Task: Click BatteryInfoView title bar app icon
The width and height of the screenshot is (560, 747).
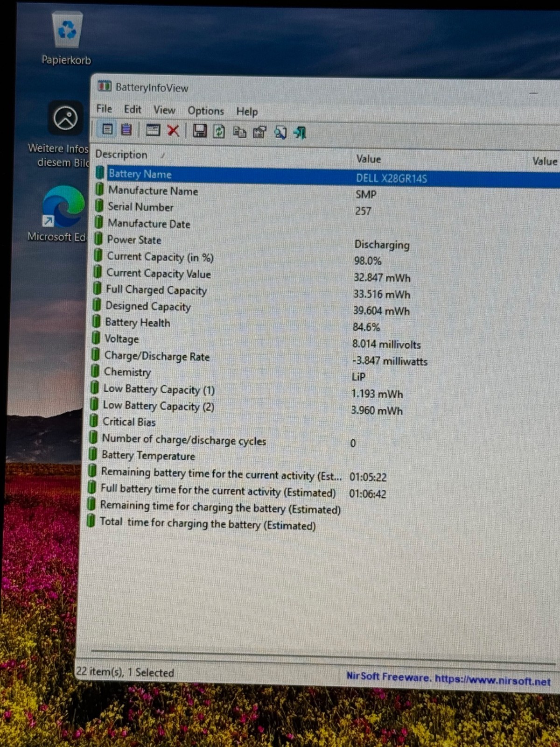Action: coord(104,86)
